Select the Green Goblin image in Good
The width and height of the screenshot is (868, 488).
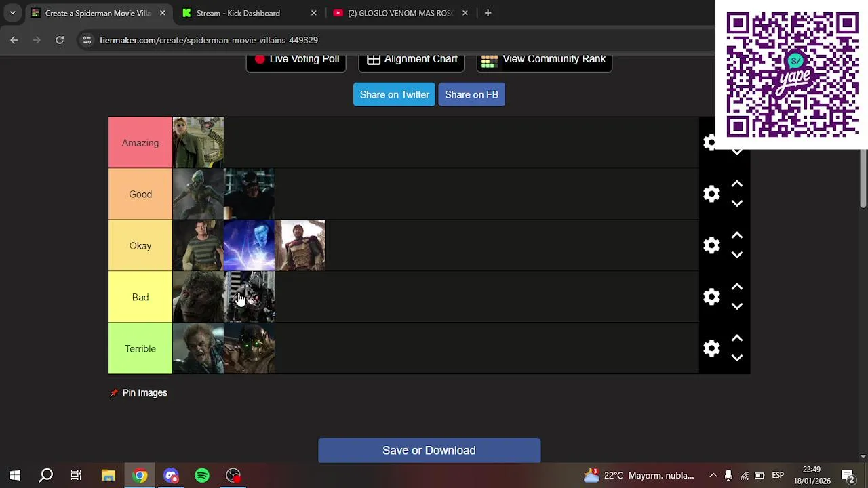click(x=198, y=194)
